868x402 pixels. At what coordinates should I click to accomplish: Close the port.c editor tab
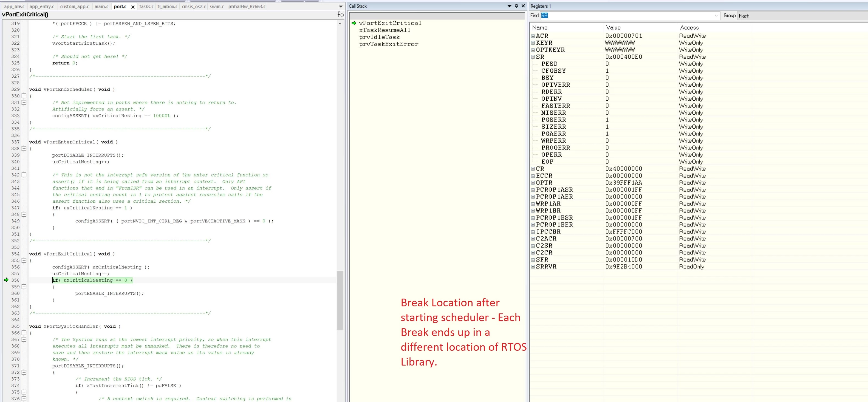point(133,7)
